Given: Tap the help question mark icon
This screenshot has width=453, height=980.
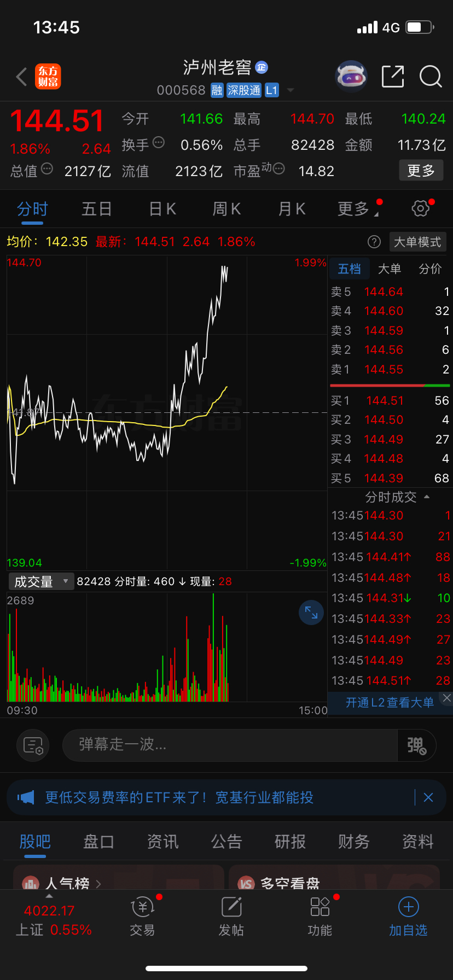Looking at the screenshot, I should 374,242.
